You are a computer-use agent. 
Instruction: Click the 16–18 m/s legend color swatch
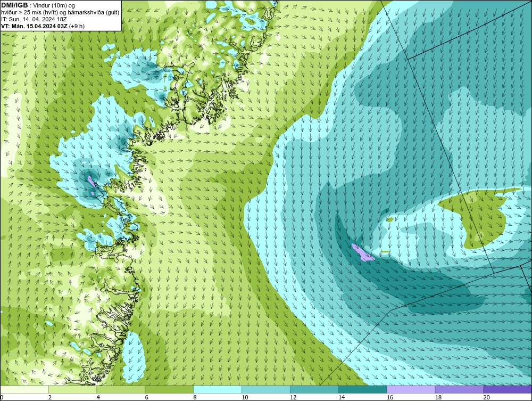pyautogui.click(x=411, y=389)
